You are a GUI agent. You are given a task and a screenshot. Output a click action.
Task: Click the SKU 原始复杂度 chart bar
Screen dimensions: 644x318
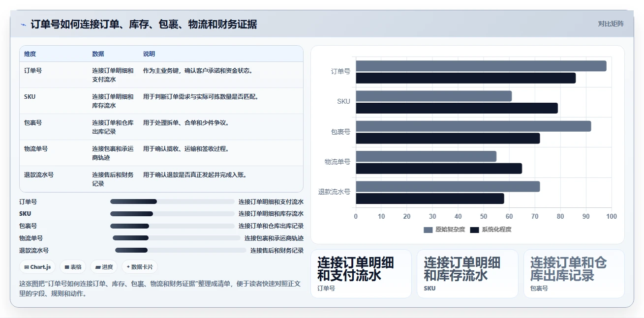(434, 96)
